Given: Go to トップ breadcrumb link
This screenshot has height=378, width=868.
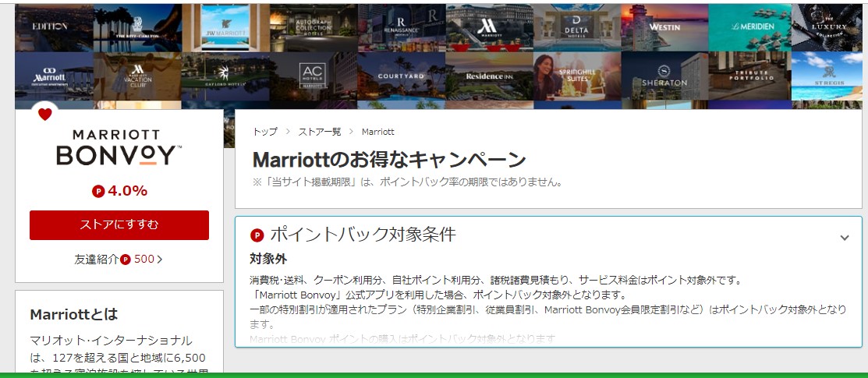Looking at the screenshot, I should click(x=265, y=132).
